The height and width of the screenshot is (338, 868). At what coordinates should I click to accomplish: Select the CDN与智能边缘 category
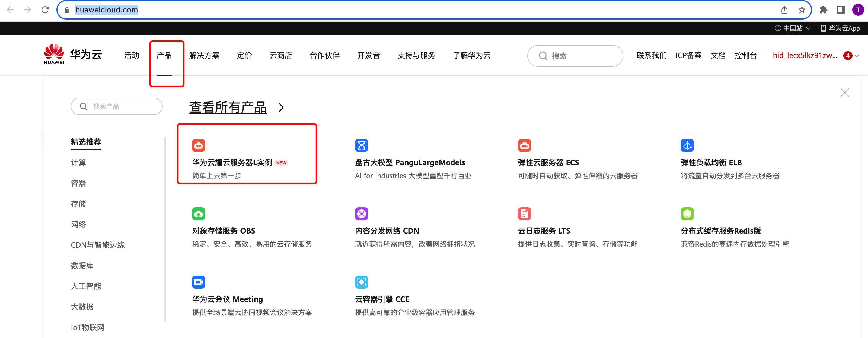tap(98, 245)
